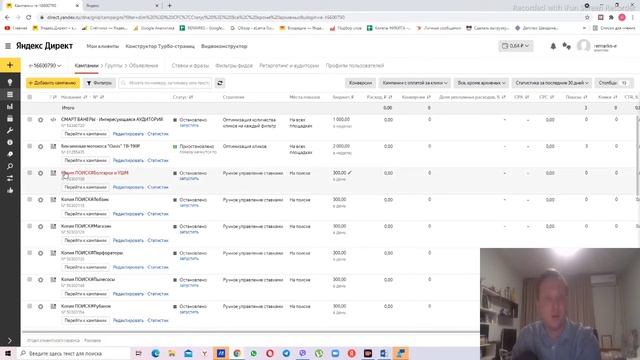Bookmark this page with the star icon

587,17
